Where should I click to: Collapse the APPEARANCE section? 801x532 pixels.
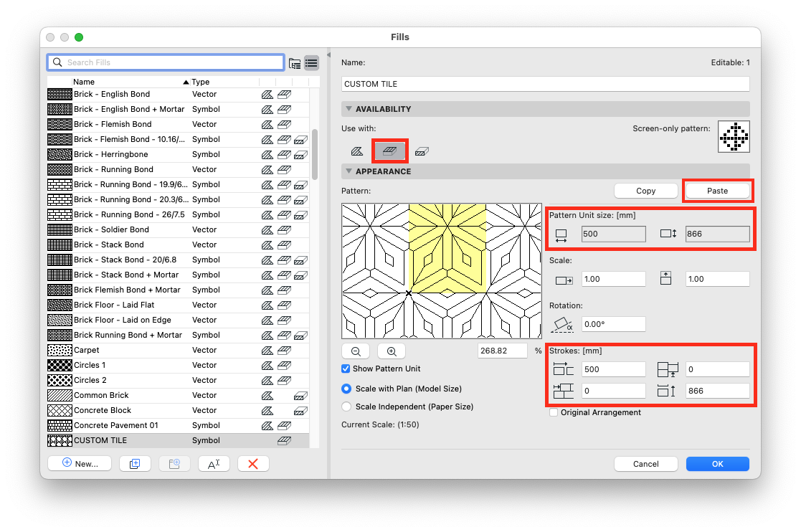pyautogui.click(x=349, y=171)
